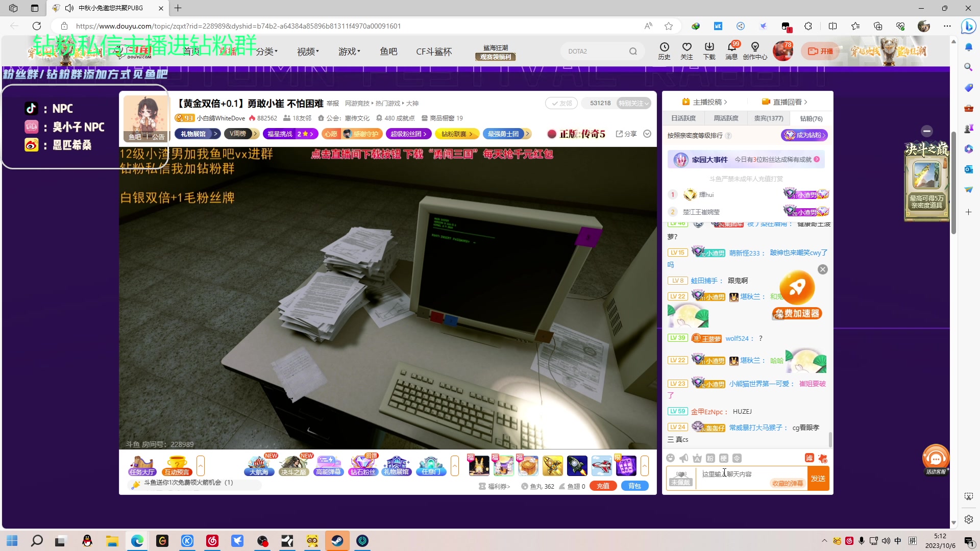Toggle the 滤 danmaku filter icon
This screenshot has width=980, height=551.
[x=809, y=458]
